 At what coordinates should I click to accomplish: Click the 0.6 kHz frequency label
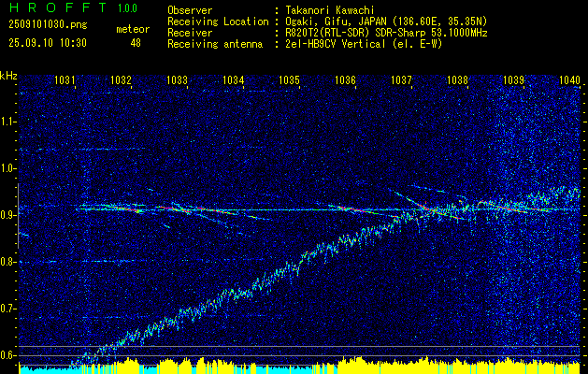coord(7,355)
